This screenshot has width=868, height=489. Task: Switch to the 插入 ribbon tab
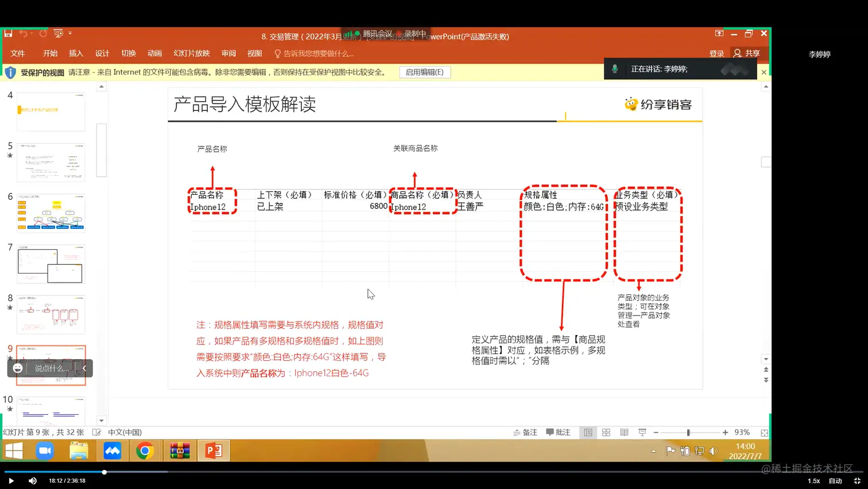pos(76,53)
